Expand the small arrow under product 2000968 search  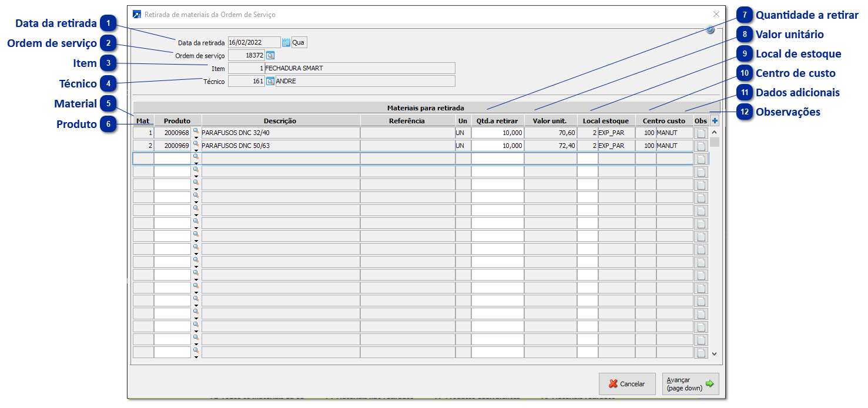196,137
